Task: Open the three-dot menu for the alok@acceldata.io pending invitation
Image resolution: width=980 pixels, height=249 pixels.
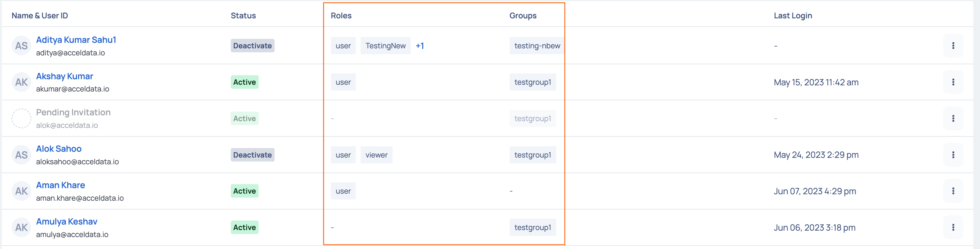Action: pyautogui.click(x=953, y=118)
